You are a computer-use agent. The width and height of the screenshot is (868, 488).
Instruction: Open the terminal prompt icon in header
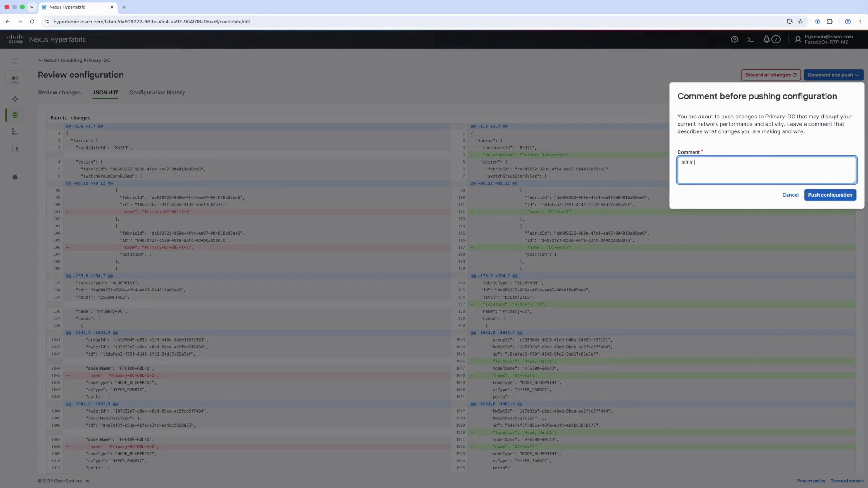coord(750,39)
